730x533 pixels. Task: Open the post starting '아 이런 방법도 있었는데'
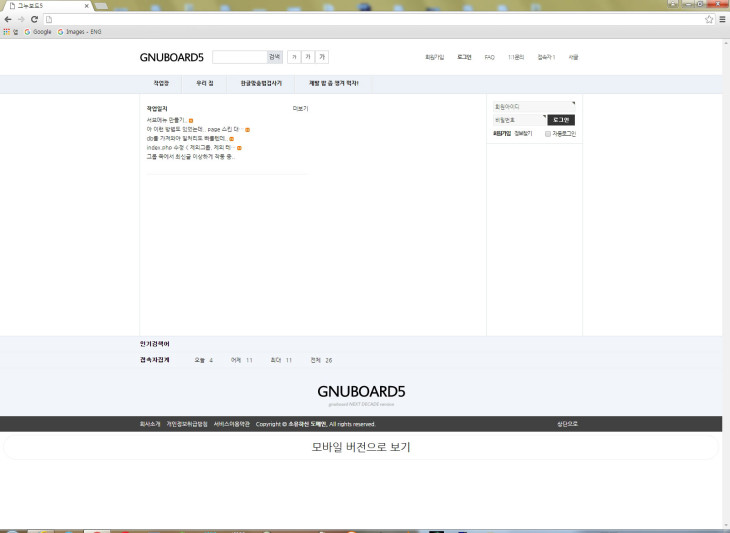194,129
